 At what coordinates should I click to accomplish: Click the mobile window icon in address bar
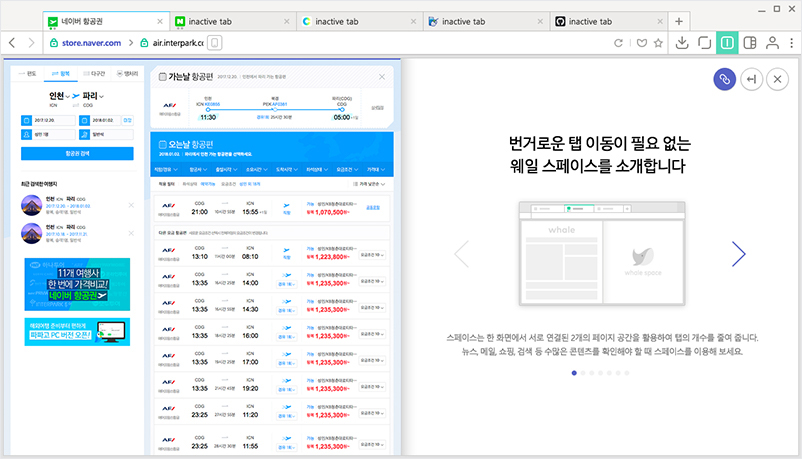(x=215, y=43)
